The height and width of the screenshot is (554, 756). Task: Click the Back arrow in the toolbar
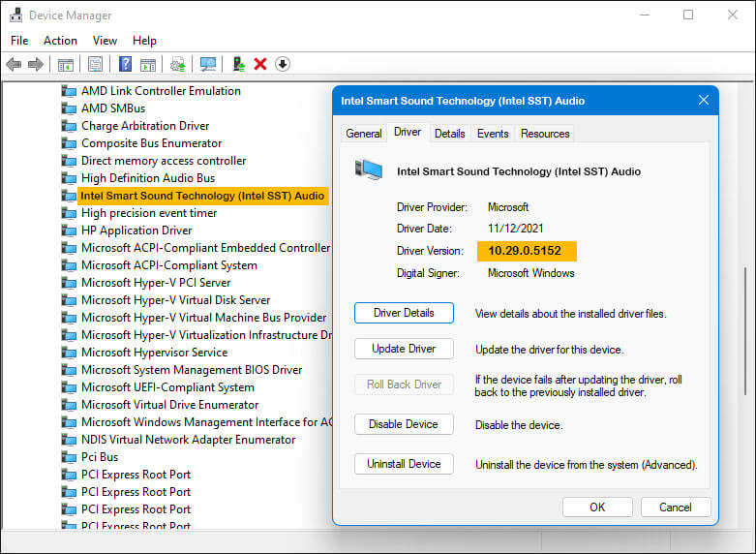(x=14, y=64)
